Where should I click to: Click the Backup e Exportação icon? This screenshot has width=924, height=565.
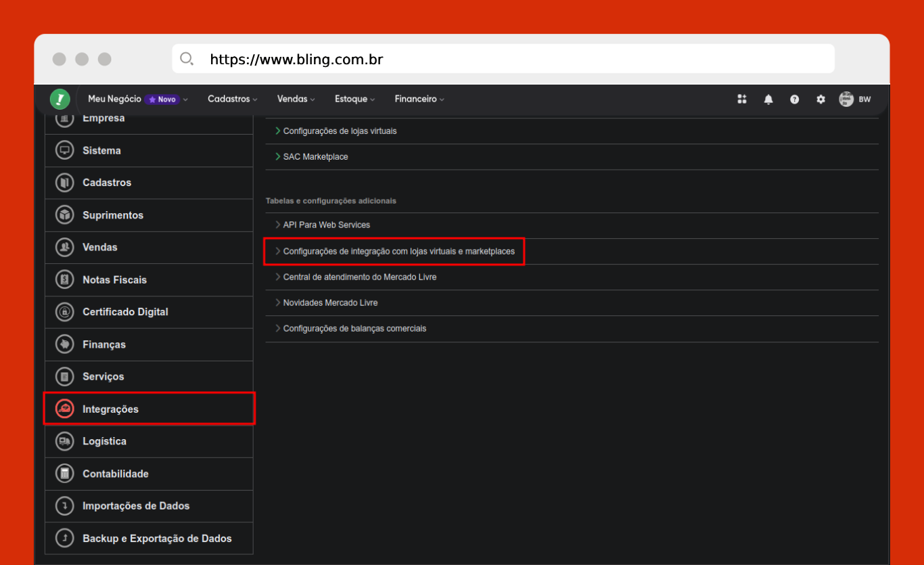(x=64, y=538)
